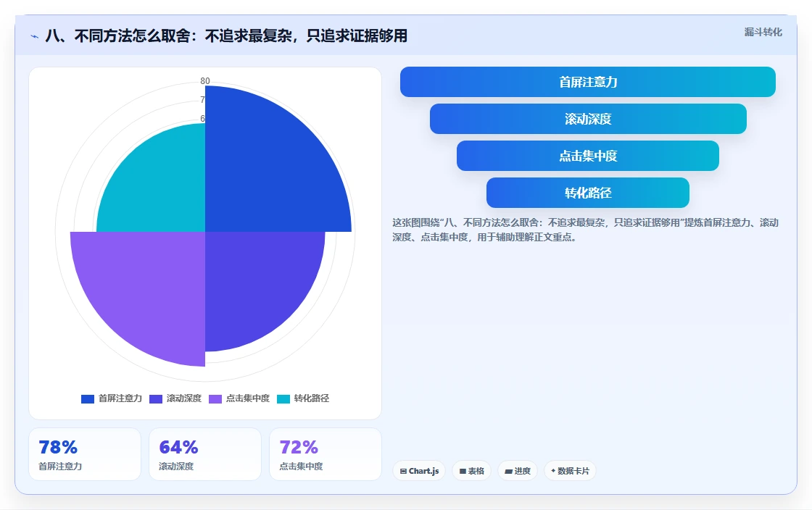812x510 pixels.
Task: Select the 转化路径 funnel bar
Action: pos(588,193)
